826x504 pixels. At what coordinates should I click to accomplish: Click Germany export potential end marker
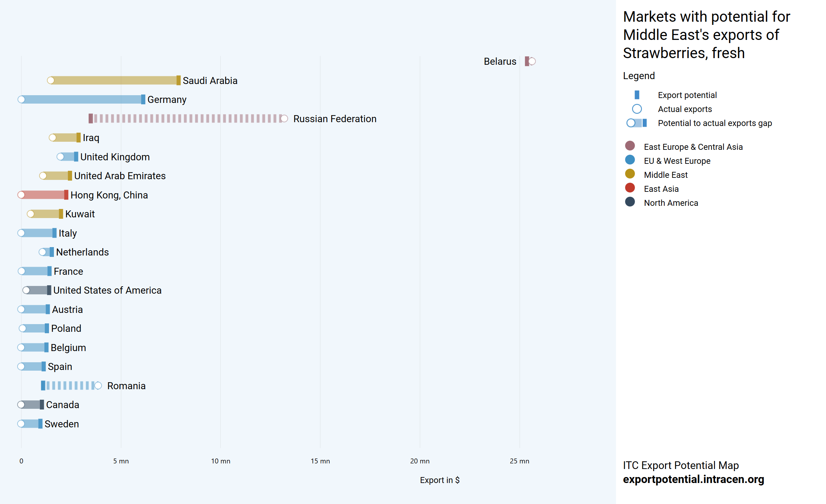point(143,99)
